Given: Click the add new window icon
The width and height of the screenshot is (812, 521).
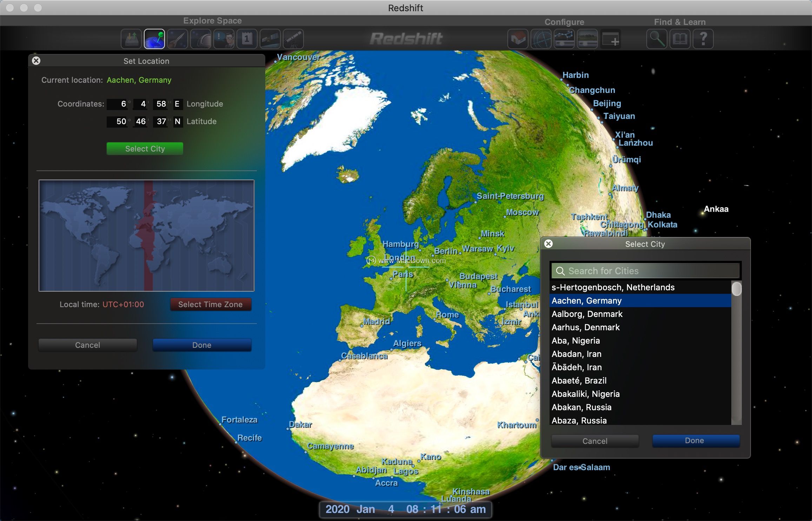Looking at the screenshot, I should (611, 39).
